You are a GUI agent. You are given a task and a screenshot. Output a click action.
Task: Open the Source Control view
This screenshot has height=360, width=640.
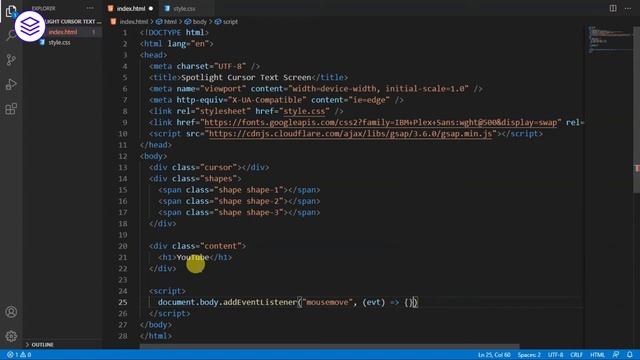click(11, 60)
